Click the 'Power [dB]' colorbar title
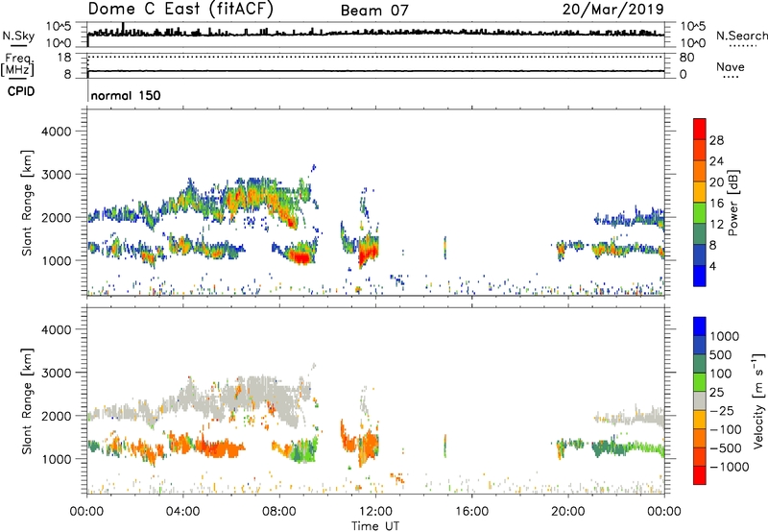Viewport: 768px width, 532px height. coord(732,203)
